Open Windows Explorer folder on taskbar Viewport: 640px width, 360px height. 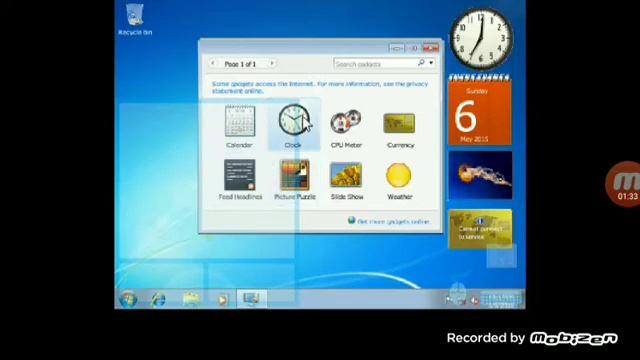tap(191, 300)
